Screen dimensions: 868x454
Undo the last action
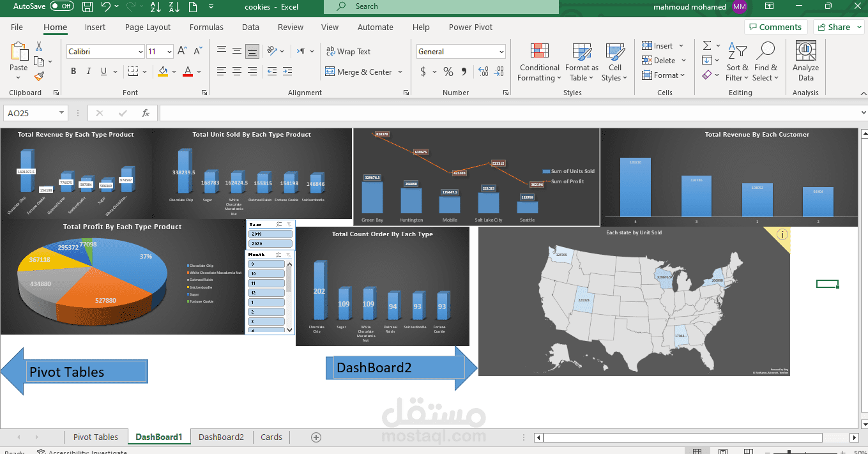pos(105,7)
